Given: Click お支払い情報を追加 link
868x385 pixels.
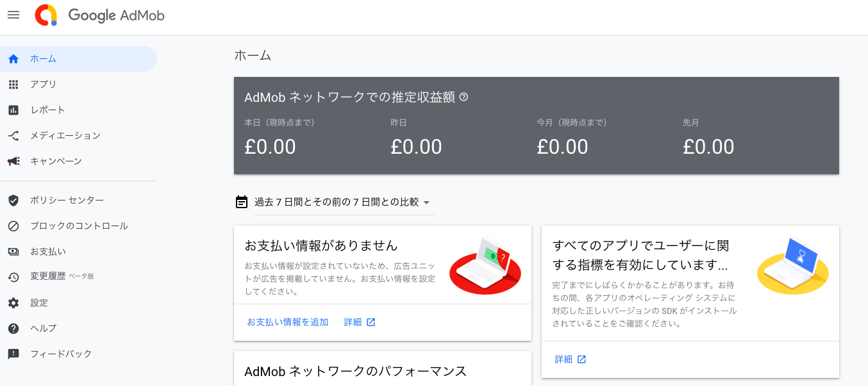Looking at the screenshot, I should click(288, 322).
